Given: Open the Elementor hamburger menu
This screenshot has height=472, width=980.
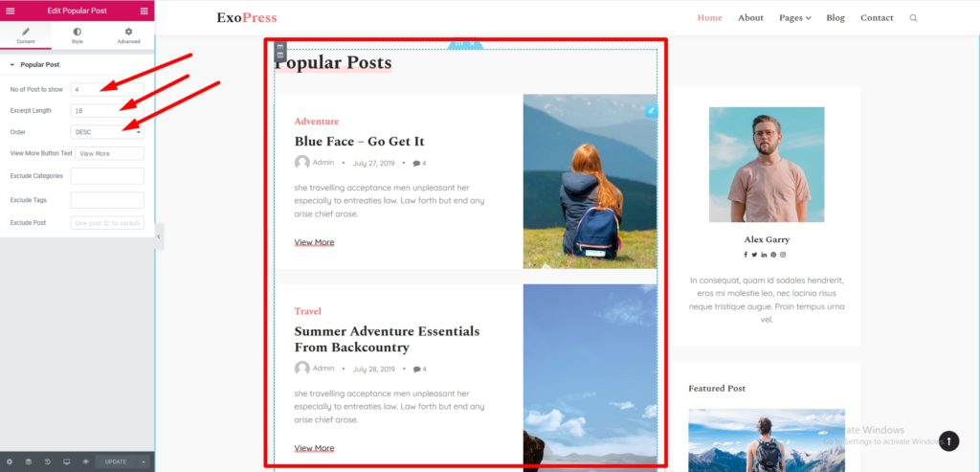Looking at the screenshot, I should coord(10,11).
